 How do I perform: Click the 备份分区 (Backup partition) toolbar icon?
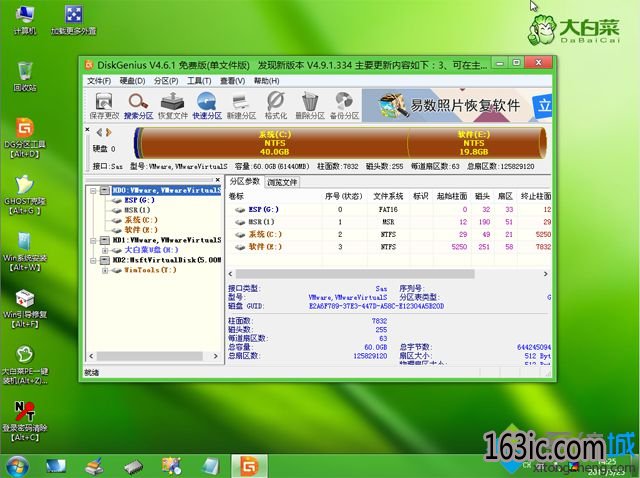pyautogui.click(x=345, y=105)
